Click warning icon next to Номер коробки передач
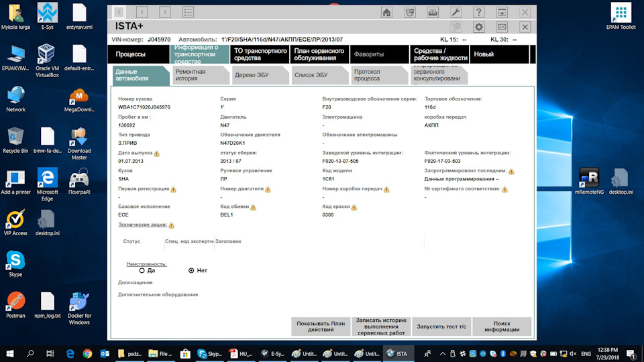Screen dimensions: 644x362 coord(386,189)
